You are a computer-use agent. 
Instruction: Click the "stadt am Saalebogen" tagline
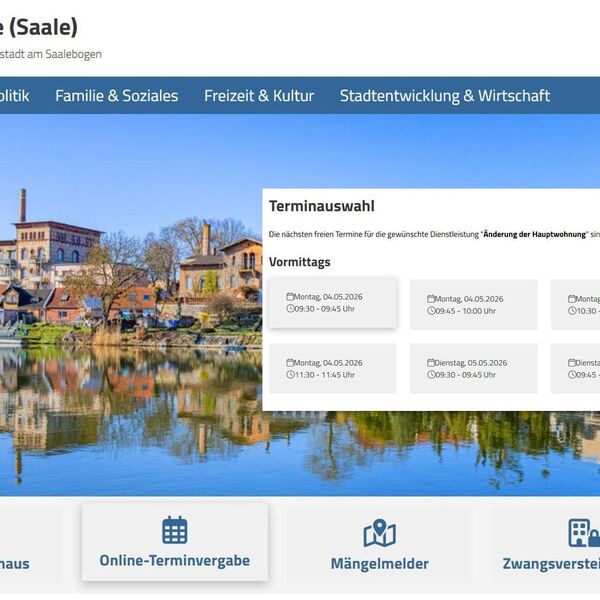[x=51, y=54]
